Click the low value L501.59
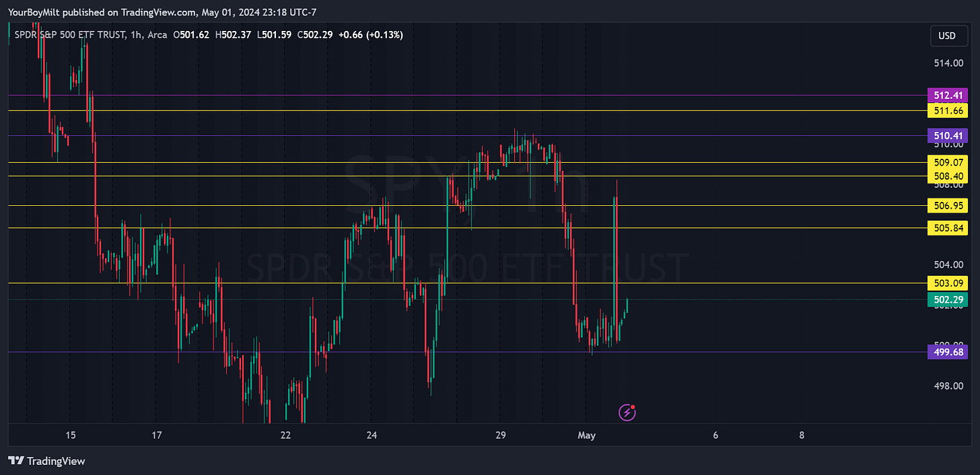 click(x=274, y=34)
